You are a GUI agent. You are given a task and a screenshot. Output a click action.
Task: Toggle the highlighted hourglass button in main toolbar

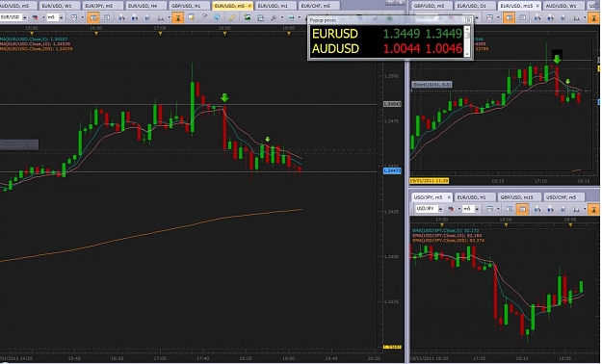(178, 17)
